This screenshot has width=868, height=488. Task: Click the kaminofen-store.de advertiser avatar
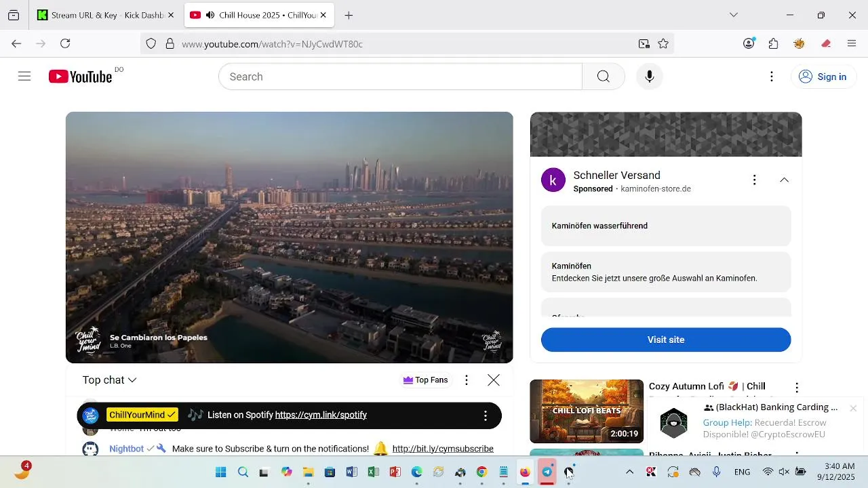coord(553,180)
